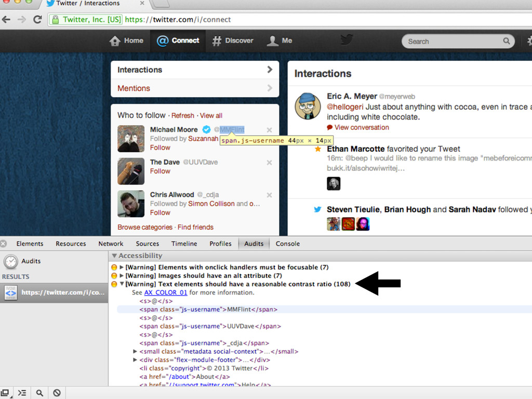Switch to the Timeline DevTools tab
This screenshot has width=532, height=399.
pos(184,244)
